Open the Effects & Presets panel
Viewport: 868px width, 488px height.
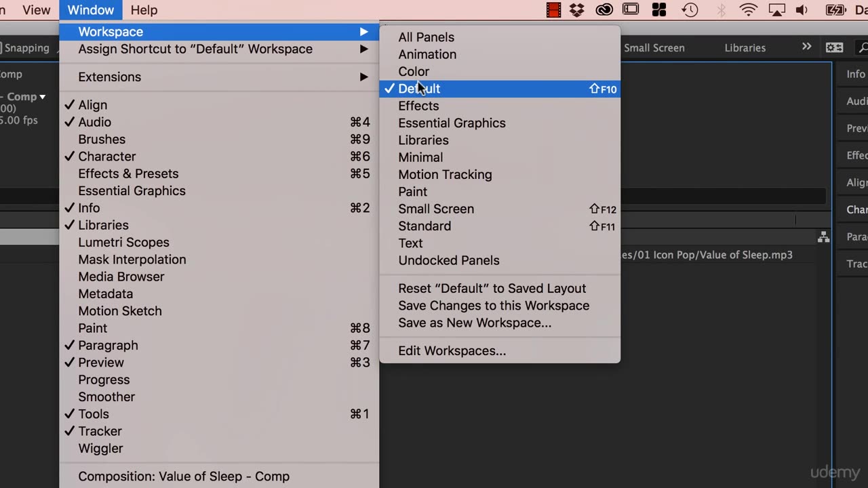click(219, 174)
